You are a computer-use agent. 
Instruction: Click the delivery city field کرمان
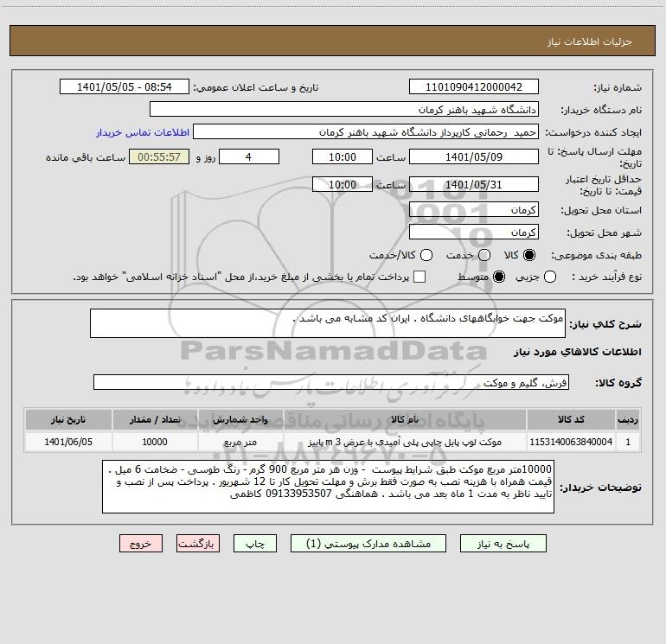click(474, 232)
